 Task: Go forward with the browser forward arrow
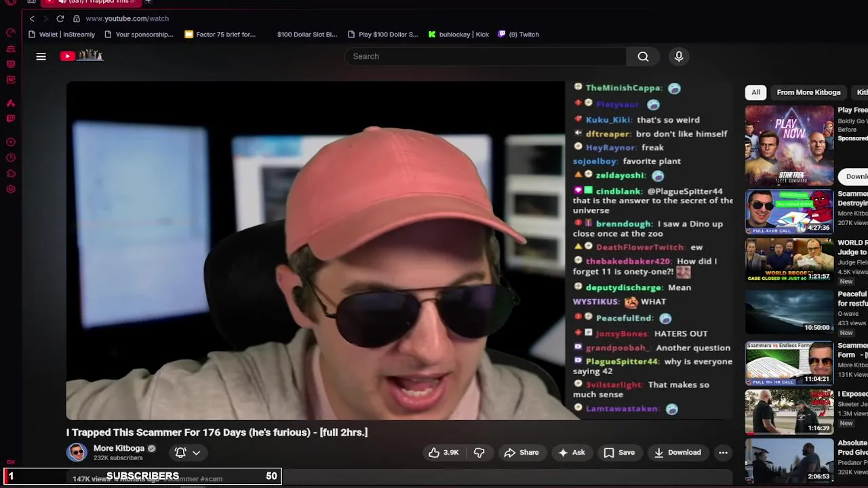(45, 18)
